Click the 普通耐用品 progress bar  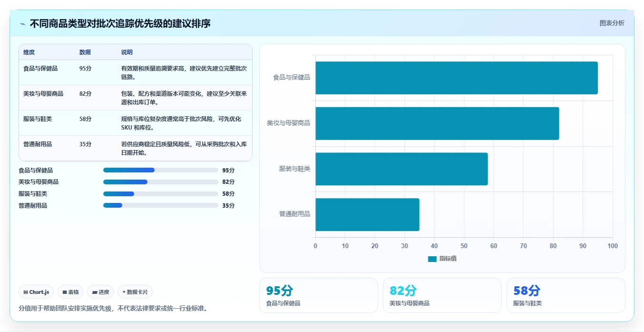(161, 206)
